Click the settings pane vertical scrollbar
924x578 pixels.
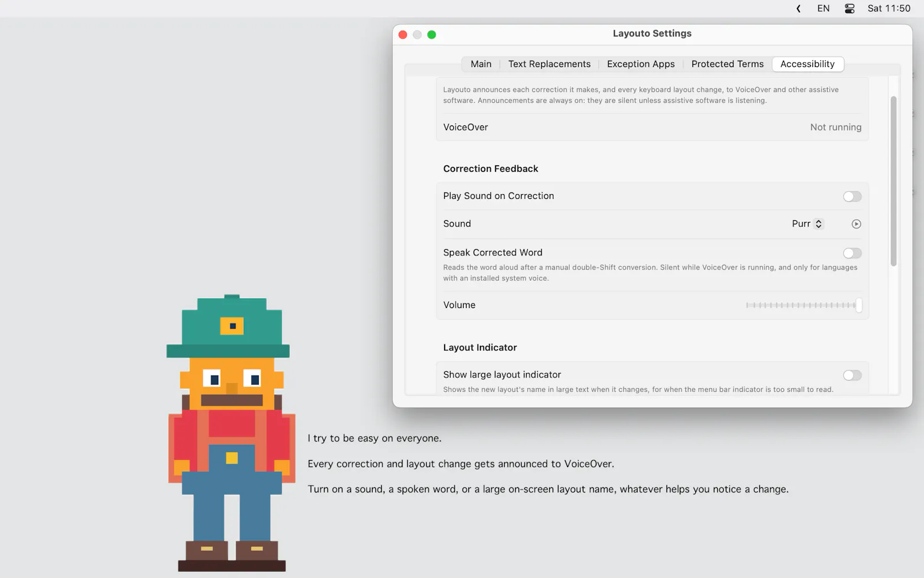893,181
